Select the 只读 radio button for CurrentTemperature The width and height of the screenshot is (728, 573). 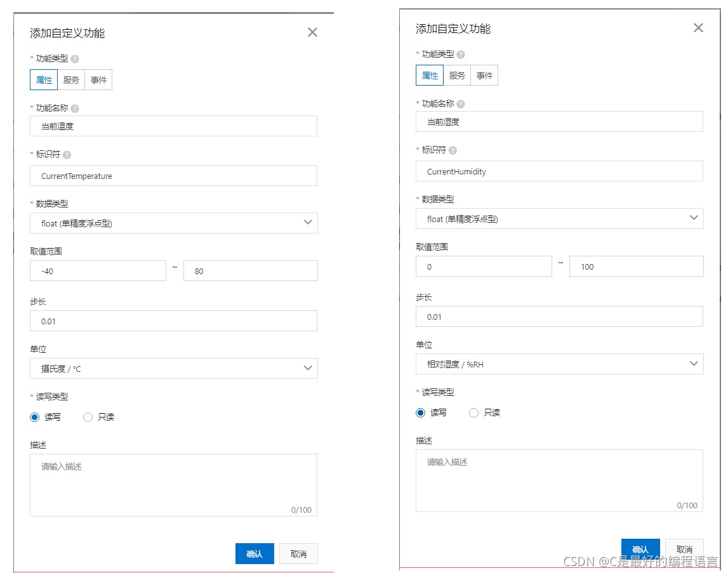pos(88,417)
